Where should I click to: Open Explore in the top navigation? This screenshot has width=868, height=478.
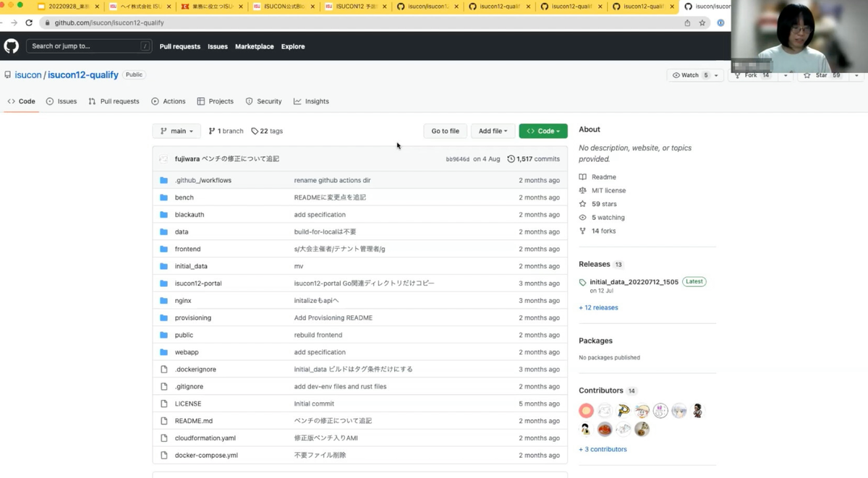pos(293,46)
